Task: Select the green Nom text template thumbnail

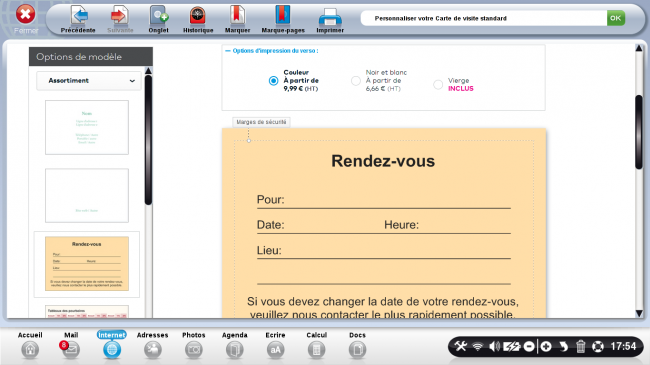Action: [87, 127]
